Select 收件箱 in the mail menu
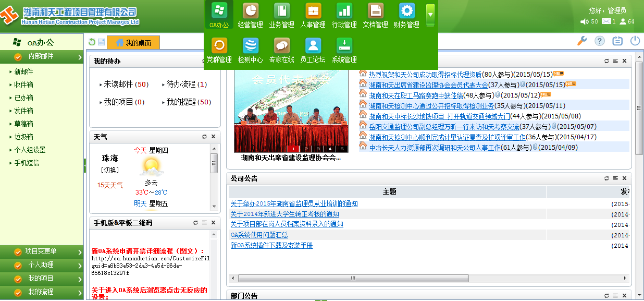 pos(24,85)
